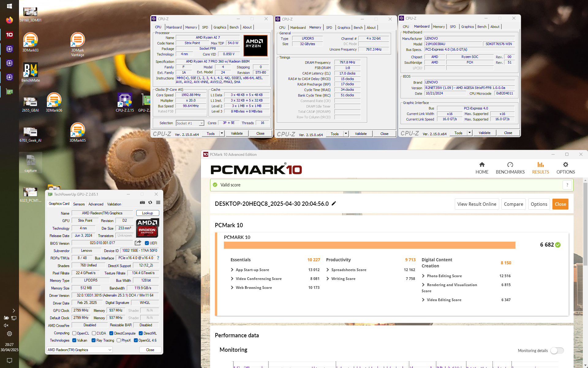This screenshot has height=368, width=588.
Task: Toggle the CUDA checkbox
Action: (x=94, y=333)
